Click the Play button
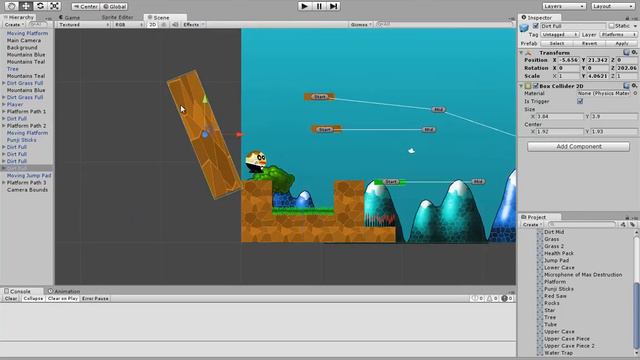The width and height of the screenshot is (640, 360). (304, 6)
